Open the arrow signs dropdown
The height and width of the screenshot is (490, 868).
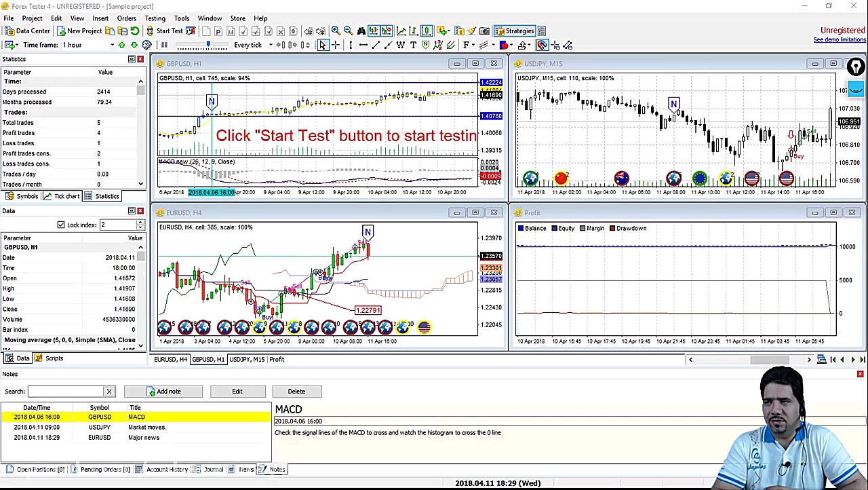coord(525,45)
